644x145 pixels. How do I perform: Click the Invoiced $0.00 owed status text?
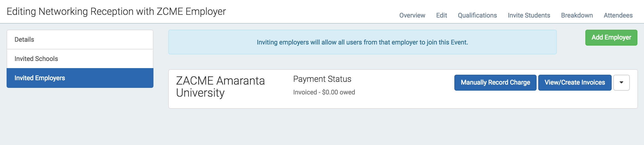click(324, 92)
